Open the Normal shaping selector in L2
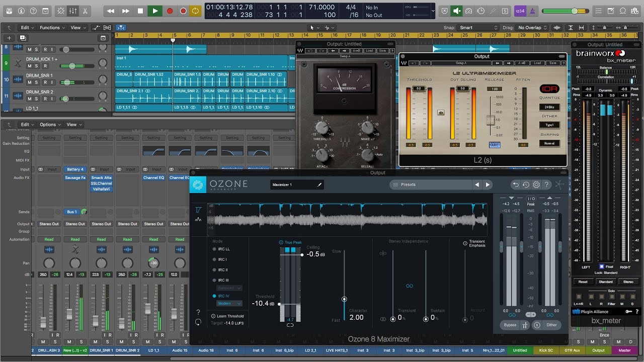Image resolution: width=644 pixels, height=362 pixels. coord(549,143)
